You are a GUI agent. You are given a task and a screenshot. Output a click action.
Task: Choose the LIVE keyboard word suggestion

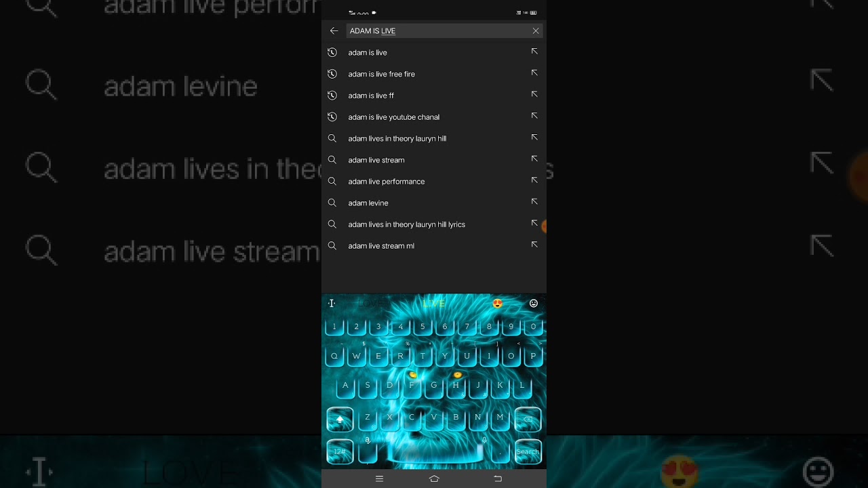click(434, 304)
